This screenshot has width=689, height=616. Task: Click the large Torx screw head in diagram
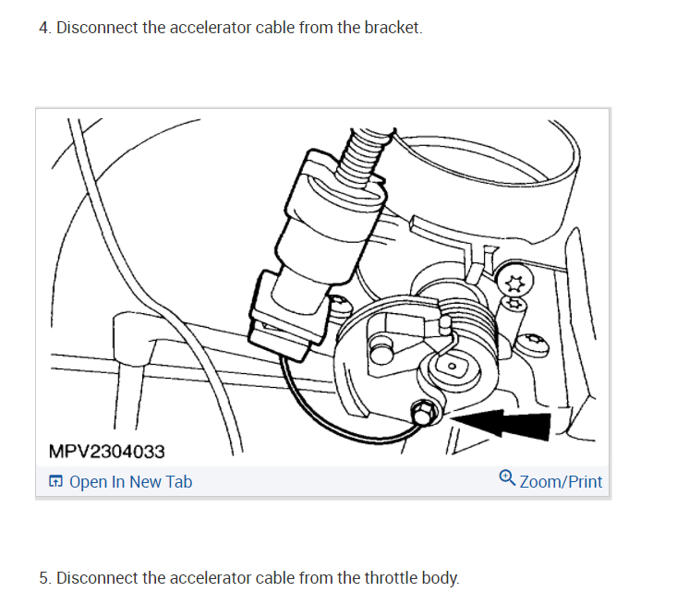pyautogui.click(x=515, y=281)
